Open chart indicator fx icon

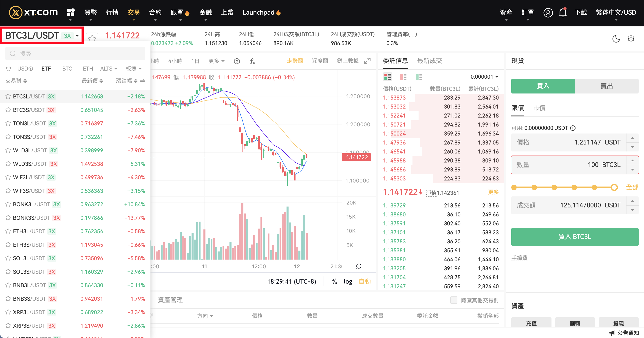pos(252,61)
